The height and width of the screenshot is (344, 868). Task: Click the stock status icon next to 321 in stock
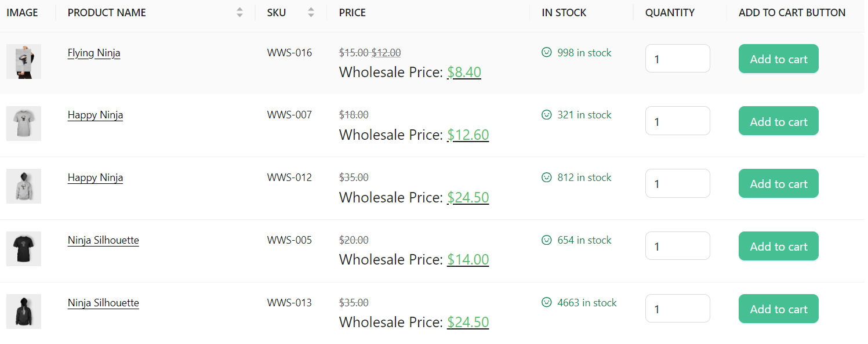pos(547,115)
